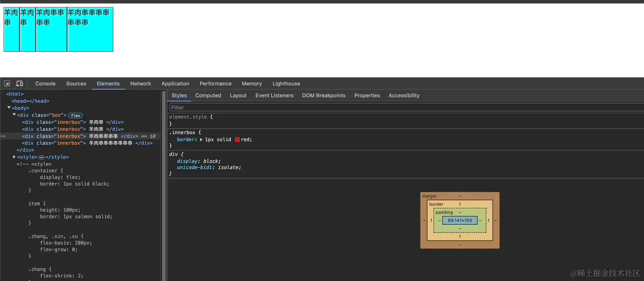Expand the border shorthand arrow in .innerbox rule
Viewport: 644px width, 281px height.
click(201, 139)
